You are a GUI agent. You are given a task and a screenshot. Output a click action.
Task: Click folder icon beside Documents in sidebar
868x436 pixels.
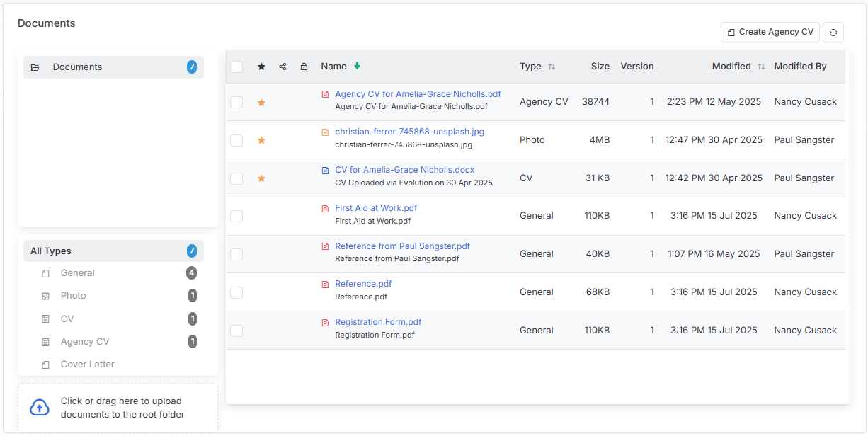coord(35,67)
